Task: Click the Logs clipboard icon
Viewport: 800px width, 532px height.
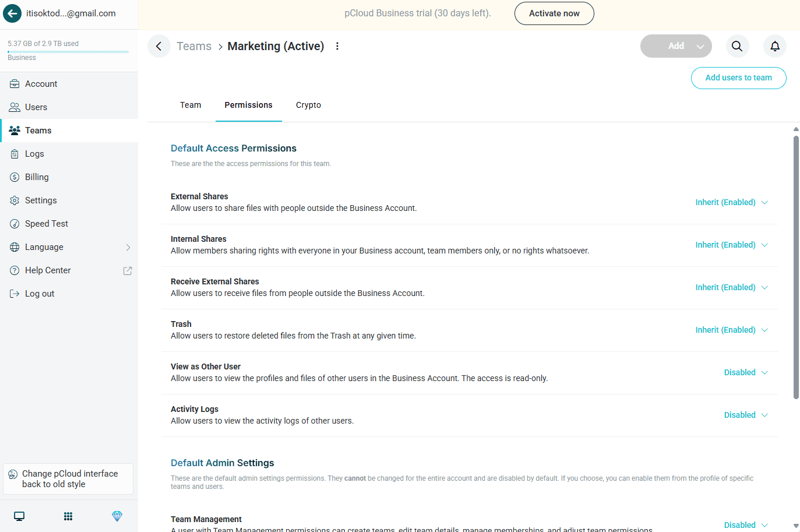Action: [x=15, y=154]
